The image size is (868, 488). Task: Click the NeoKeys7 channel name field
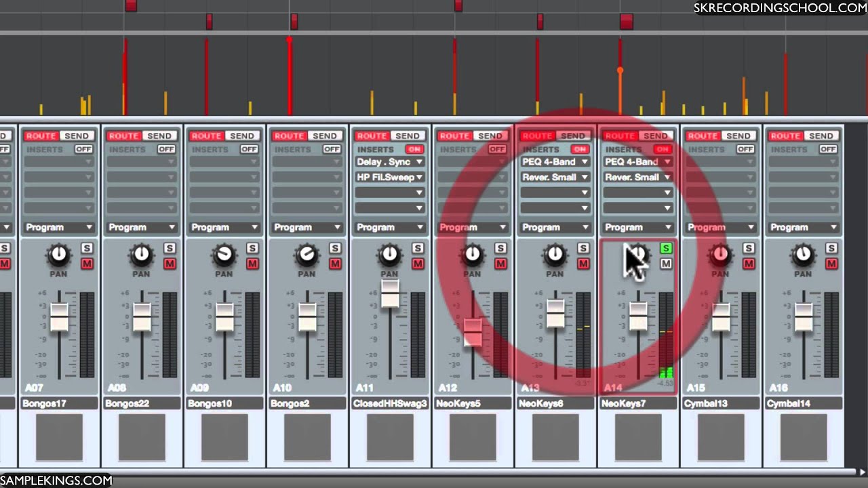point(637,403)
